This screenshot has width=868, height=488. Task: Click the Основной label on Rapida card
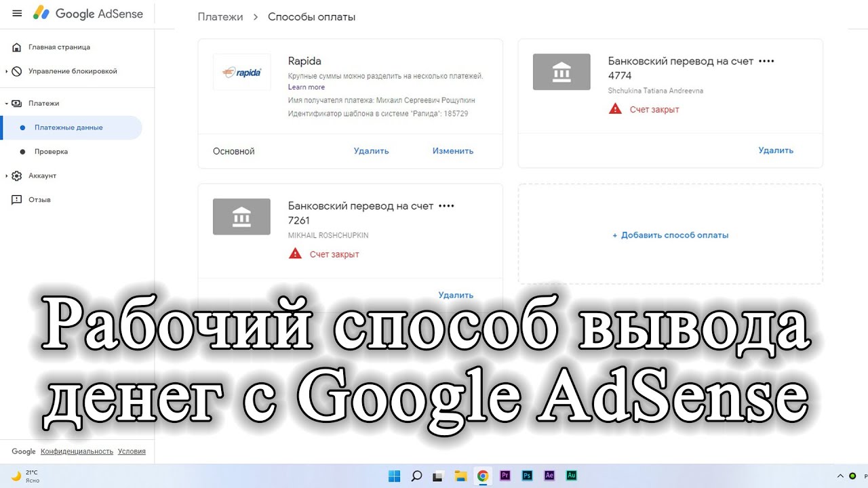coord(234,151)
